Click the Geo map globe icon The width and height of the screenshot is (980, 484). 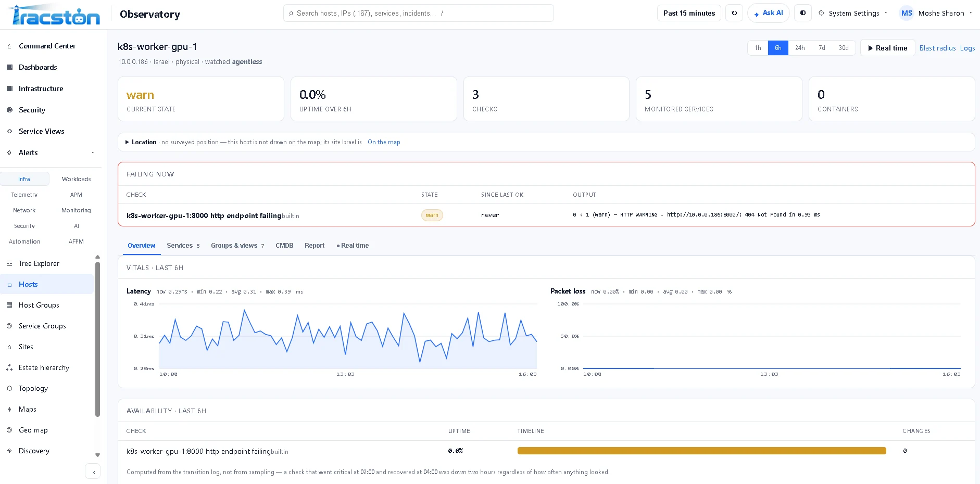pyautogui.click(x=9, y=430)
